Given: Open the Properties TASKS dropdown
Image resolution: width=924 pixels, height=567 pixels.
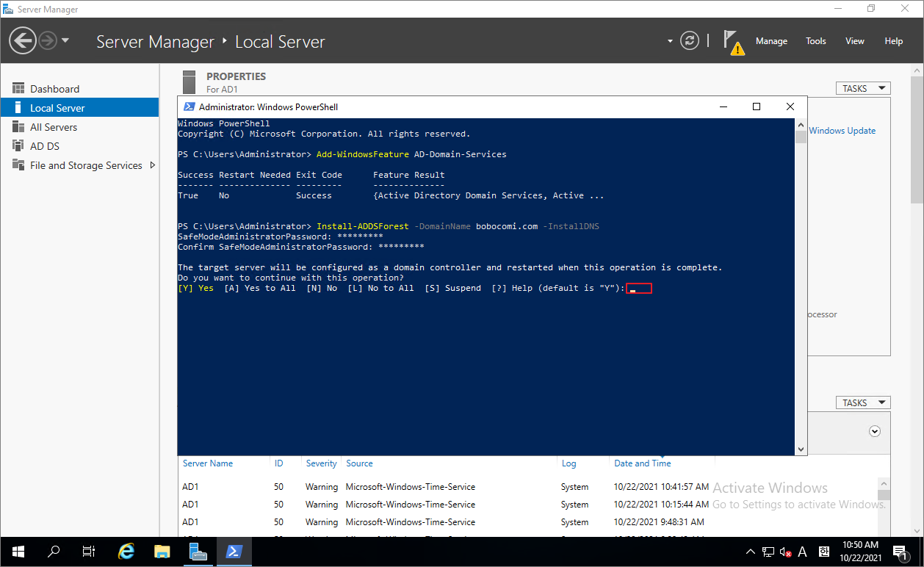Looking at the screenshot, I should tap(863, 88).
